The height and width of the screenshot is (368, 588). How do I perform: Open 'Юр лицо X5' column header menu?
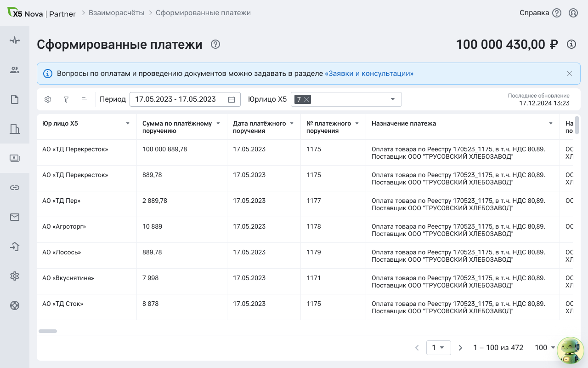128,123
